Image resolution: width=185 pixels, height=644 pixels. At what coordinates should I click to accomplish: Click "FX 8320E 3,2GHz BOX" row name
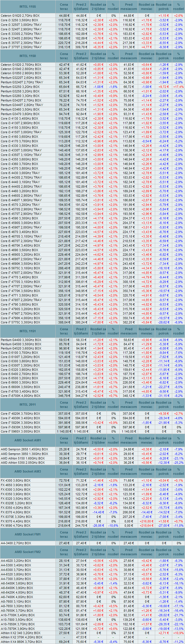(x=16, y=503)
